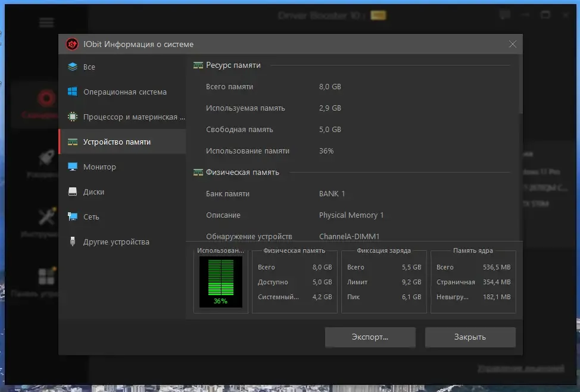Click the monitor icon beside Монитор
This screenshot has height=392, width=580.
click(x=73, y=167)
